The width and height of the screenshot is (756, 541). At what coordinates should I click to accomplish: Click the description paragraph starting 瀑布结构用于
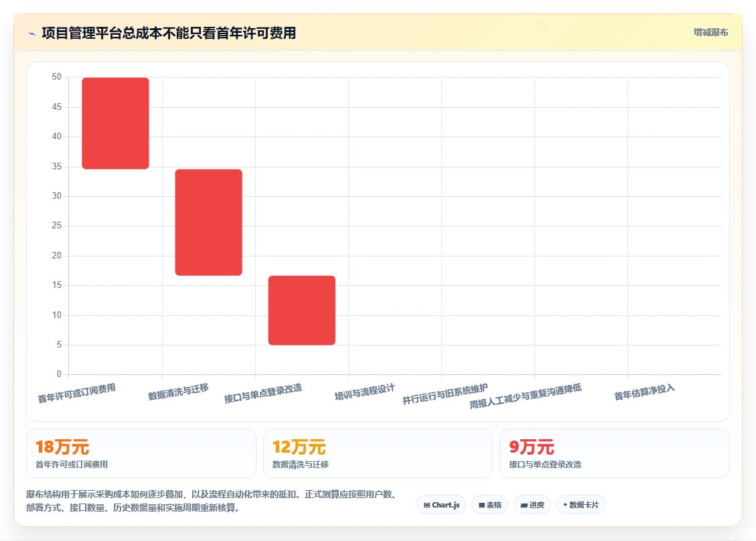point(211,501)
